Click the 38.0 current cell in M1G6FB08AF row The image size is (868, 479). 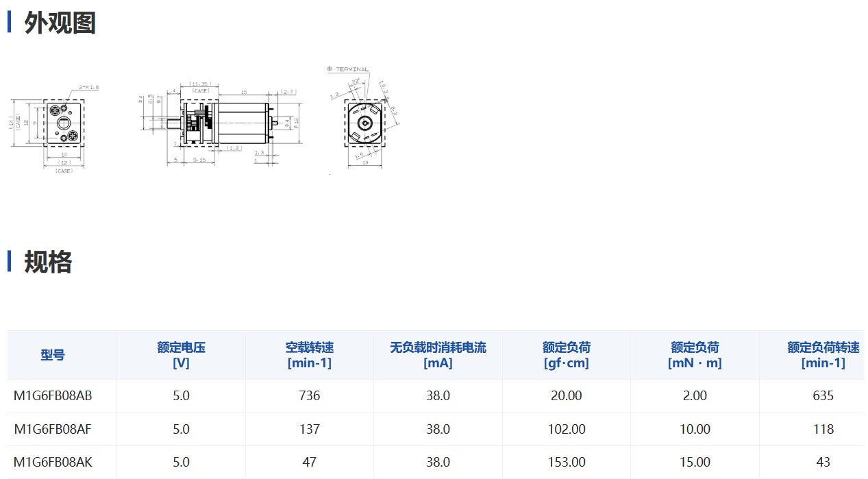click(x=438, y=429)
